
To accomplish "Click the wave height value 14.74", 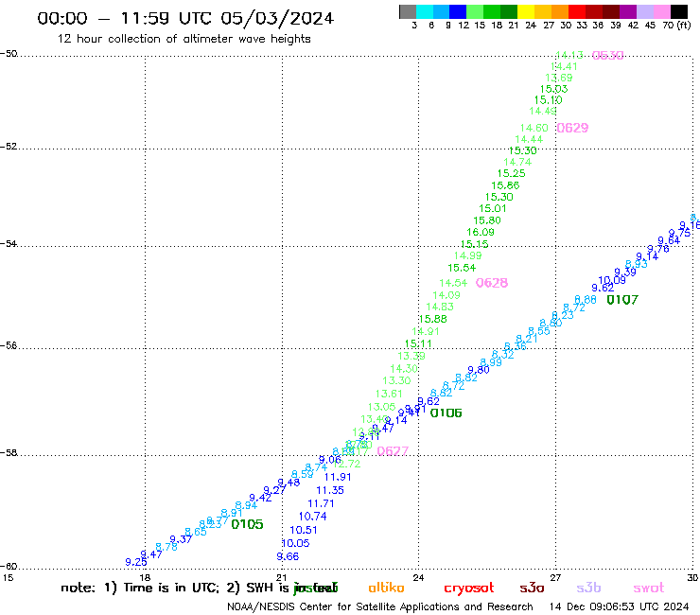I will point(517,162).
